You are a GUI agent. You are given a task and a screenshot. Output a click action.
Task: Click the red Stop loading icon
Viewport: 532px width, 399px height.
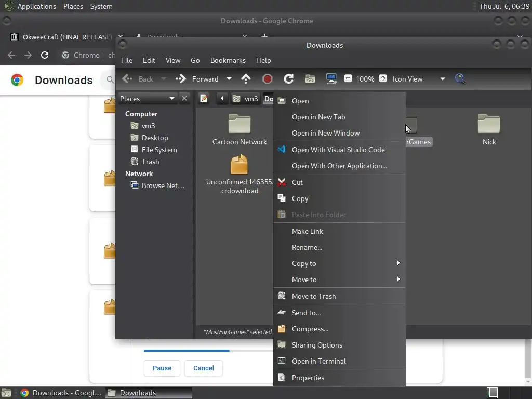click(268, 79)
